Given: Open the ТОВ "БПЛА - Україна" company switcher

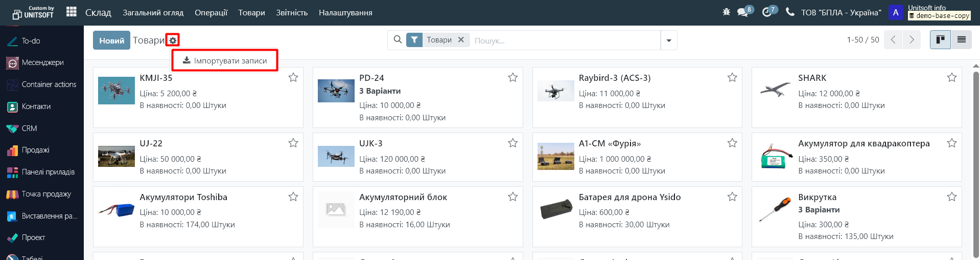Looking at the screenshot, I should tap(841, 13).
